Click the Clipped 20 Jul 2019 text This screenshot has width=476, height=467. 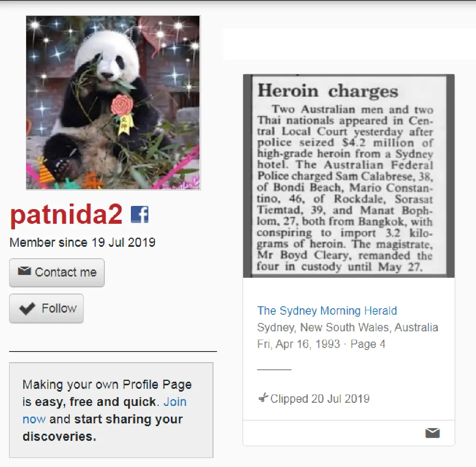320,398
